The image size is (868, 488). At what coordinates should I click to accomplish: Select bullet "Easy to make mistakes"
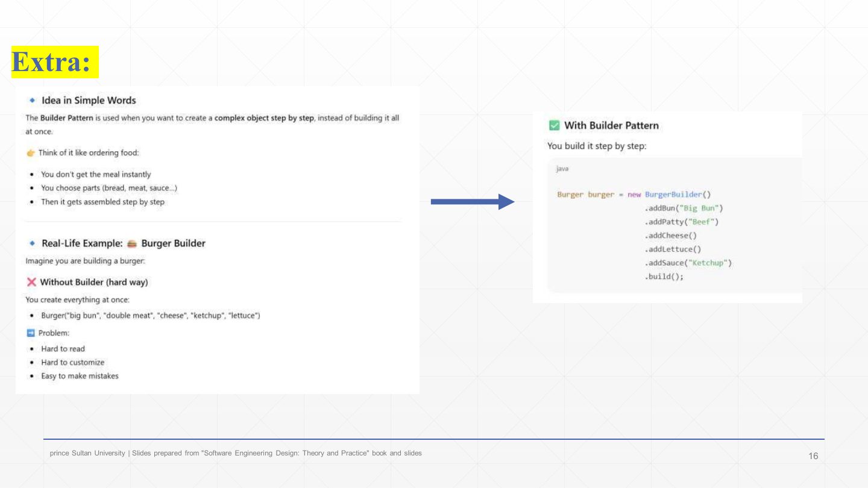80,377
